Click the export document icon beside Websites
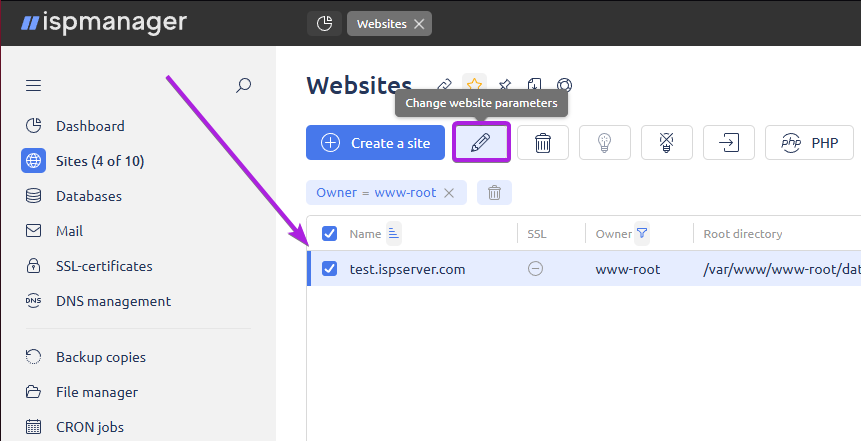This screenshot has width=861, height=441. pos(534,85)
